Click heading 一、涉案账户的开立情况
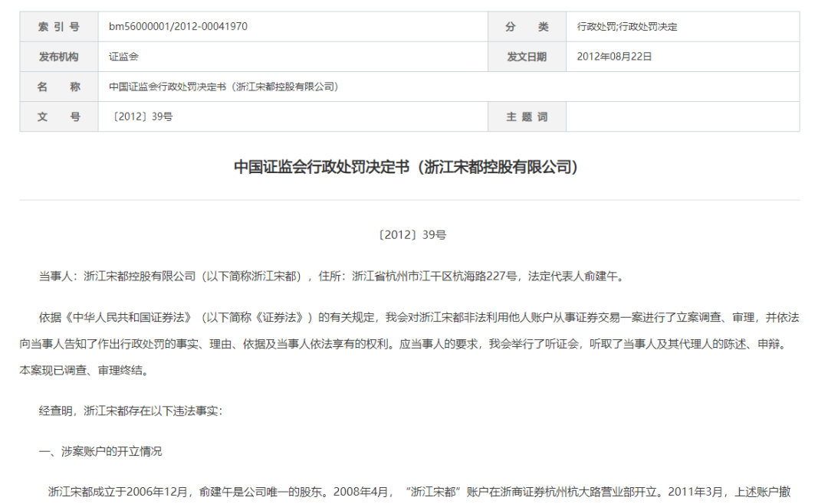This screenshot has height=504, width=828. (x=100, y=451)
